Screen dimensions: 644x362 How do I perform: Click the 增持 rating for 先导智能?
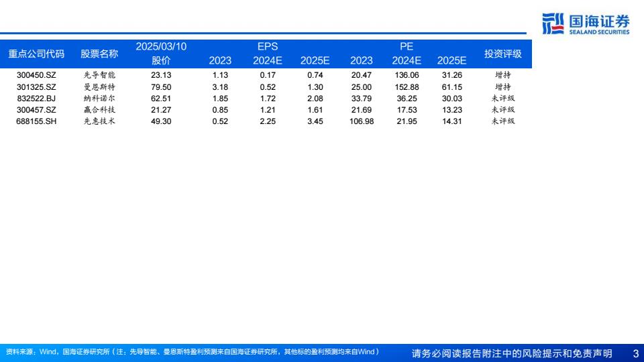click(503, 75)
